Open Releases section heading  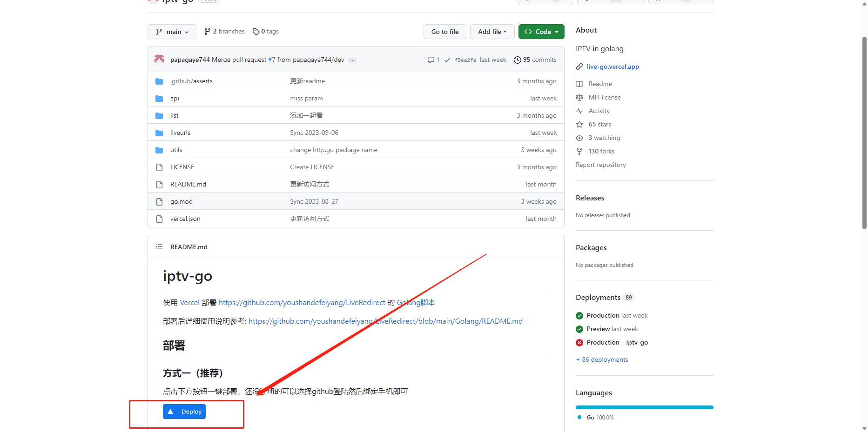pyautogui.click(x=590, y=198)
